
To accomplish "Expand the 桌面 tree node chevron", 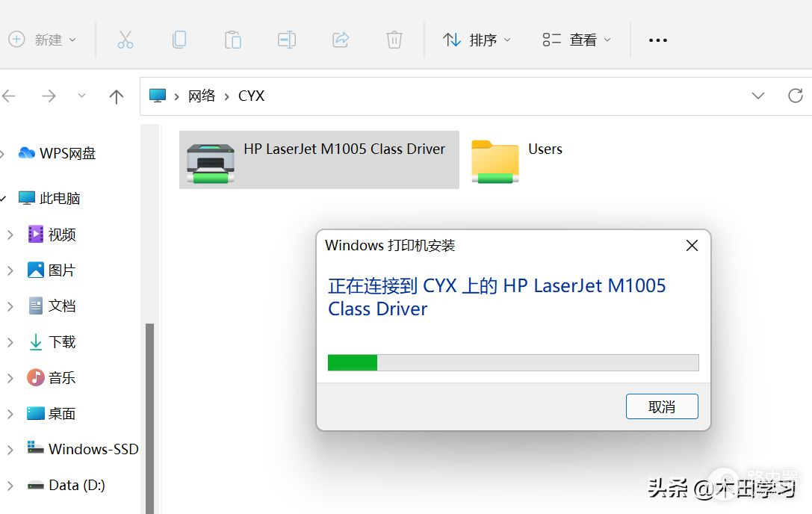I will pos(10,413).
